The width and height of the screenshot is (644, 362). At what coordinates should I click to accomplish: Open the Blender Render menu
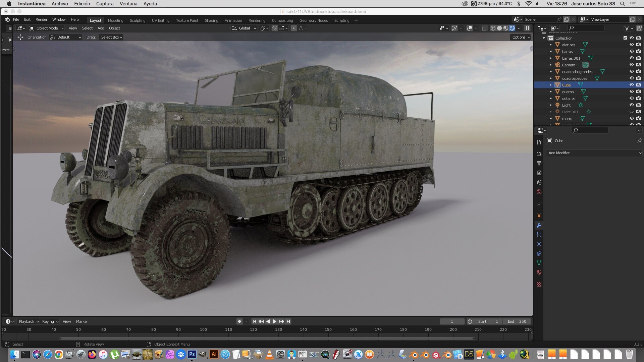(41, 20)
